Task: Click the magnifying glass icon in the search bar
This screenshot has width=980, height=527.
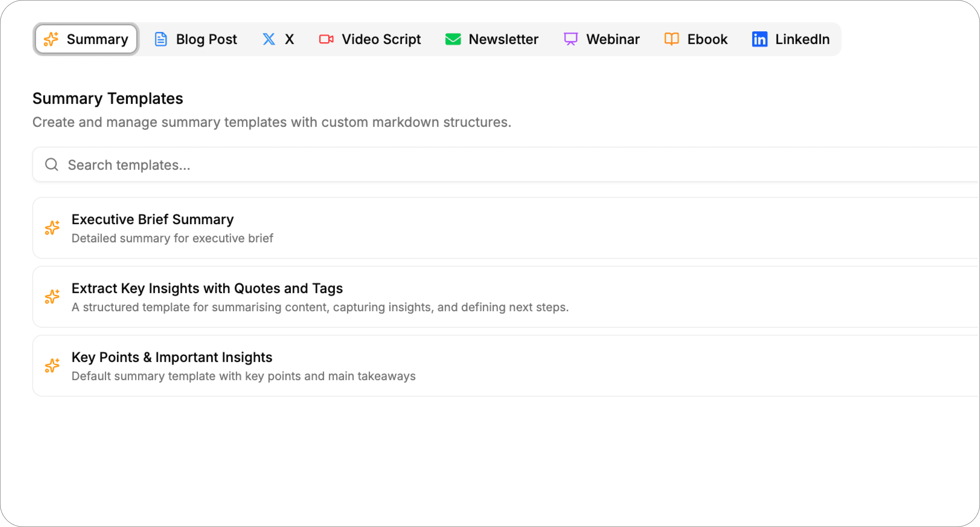Action: click(x=52, y=165)
